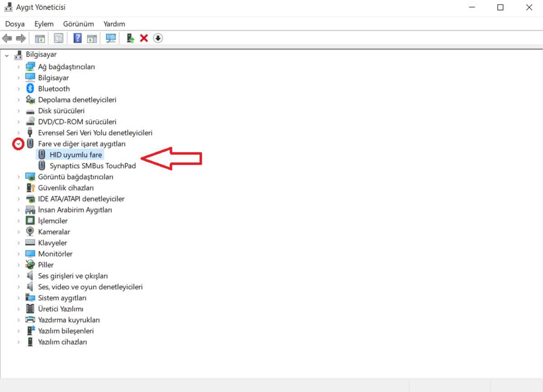Select the HID uyumlu fare device
The width and height of the screenshot is (543, 392).
(x=75, y=154)
